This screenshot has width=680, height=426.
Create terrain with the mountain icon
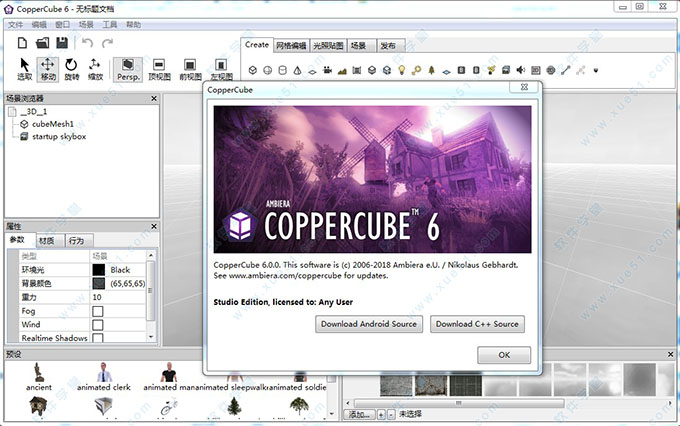click(342, 71)
